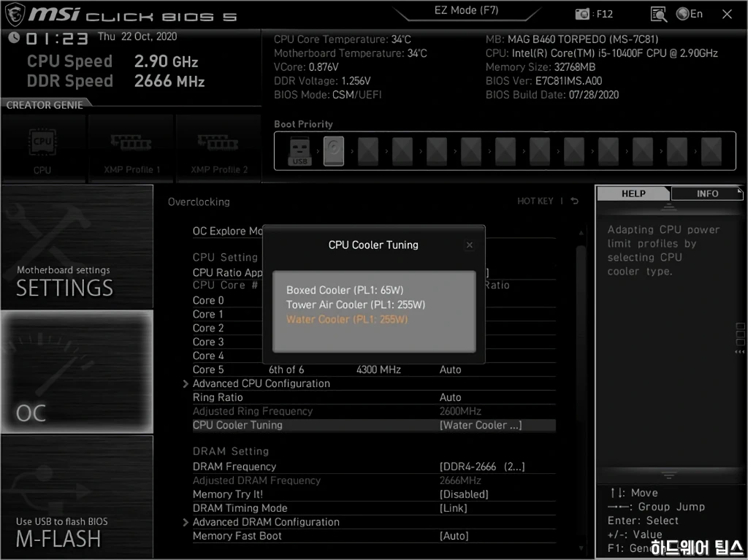Open the HOT KEY list
Screen dimensions: 748x560
click(x=535, y=202)
